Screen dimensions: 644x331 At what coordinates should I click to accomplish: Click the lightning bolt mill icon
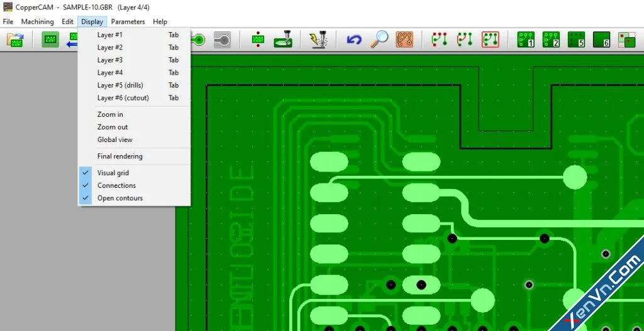(x=318, y=40)
